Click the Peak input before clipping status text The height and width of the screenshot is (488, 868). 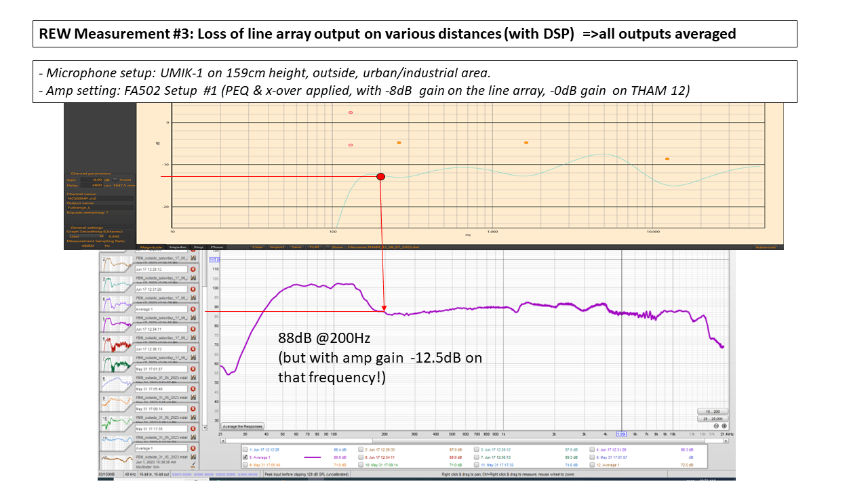click(x=307, y=474)
